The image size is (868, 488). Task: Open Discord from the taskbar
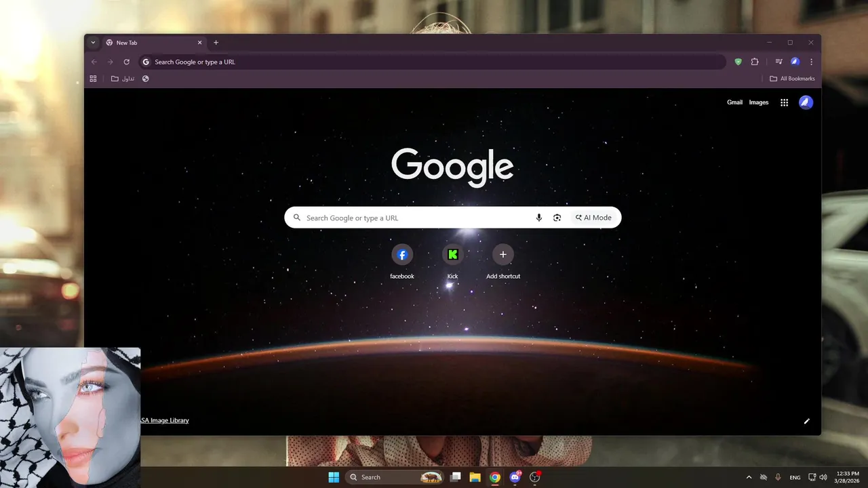tap(515, 477)
